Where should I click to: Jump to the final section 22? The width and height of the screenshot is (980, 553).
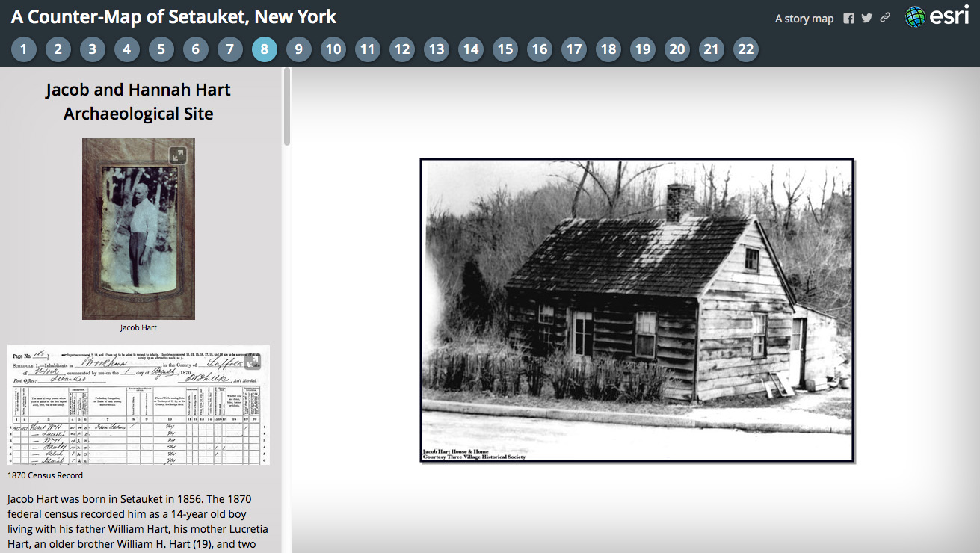click(745, 49)
